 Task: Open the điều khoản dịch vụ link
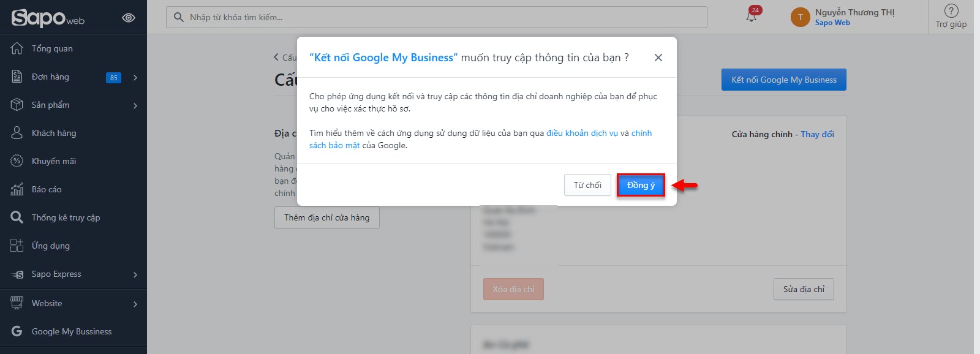[582, 133]
